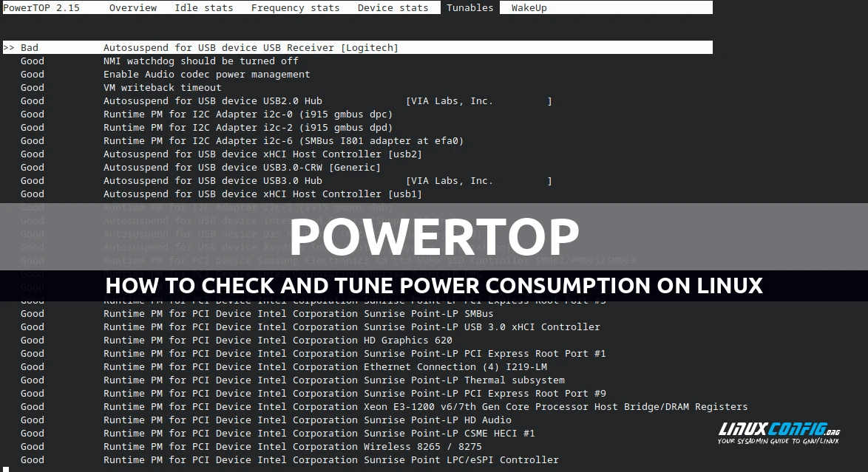
Task: Select the VM writeback timeout row
Action: (x=121, y=87)
